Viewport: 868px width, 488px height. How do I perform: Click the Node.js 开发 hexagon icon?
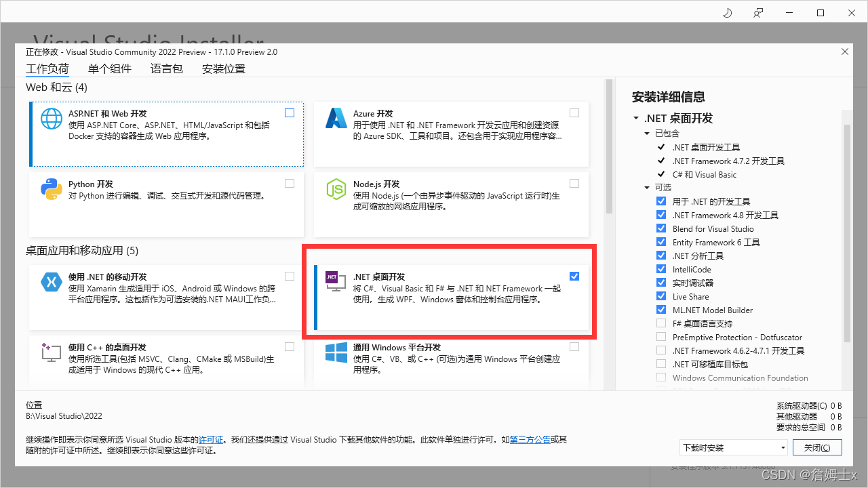click(x=336, y=188)
